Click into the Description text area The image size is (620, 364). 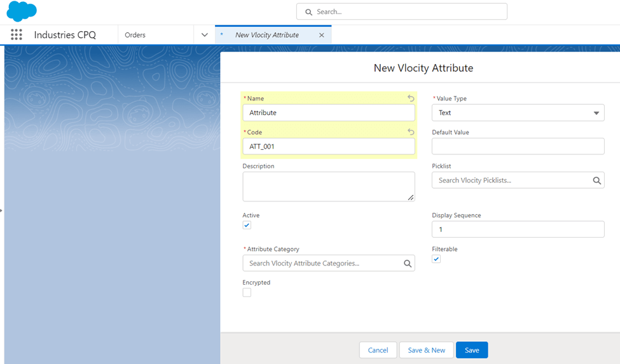click(328, 187)
